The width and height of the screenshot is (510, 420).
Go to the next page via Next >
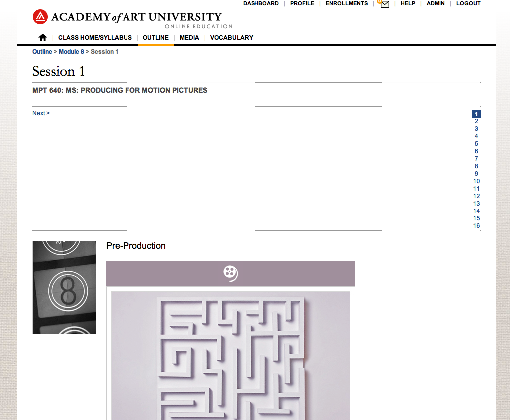pos(41,113)
